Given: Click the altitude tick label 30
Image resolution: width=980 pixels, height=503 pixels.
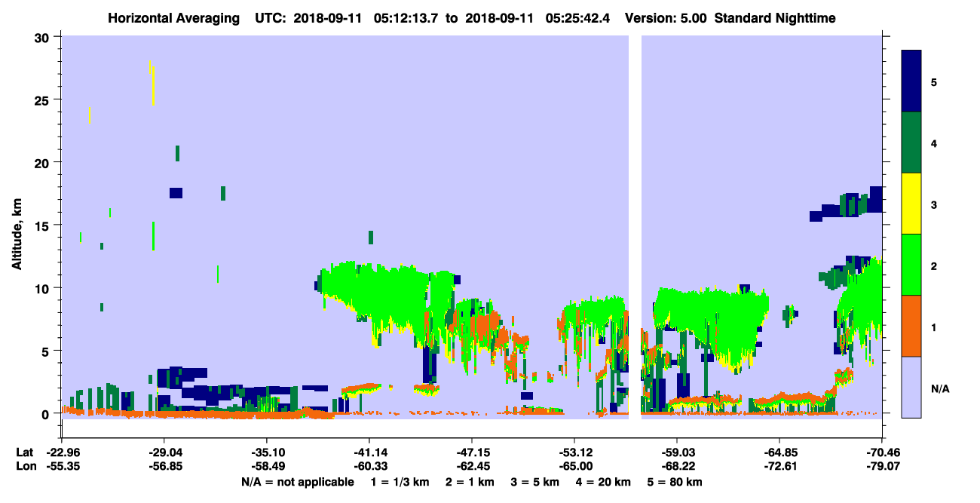Looking at the screenshot, I should (x=44, y=37).
